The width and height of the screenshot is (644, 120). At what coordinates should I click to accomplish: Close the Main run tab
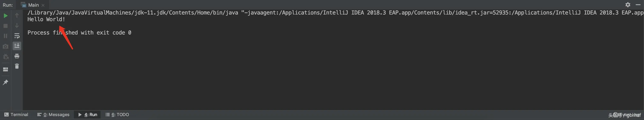coord(43,5)
